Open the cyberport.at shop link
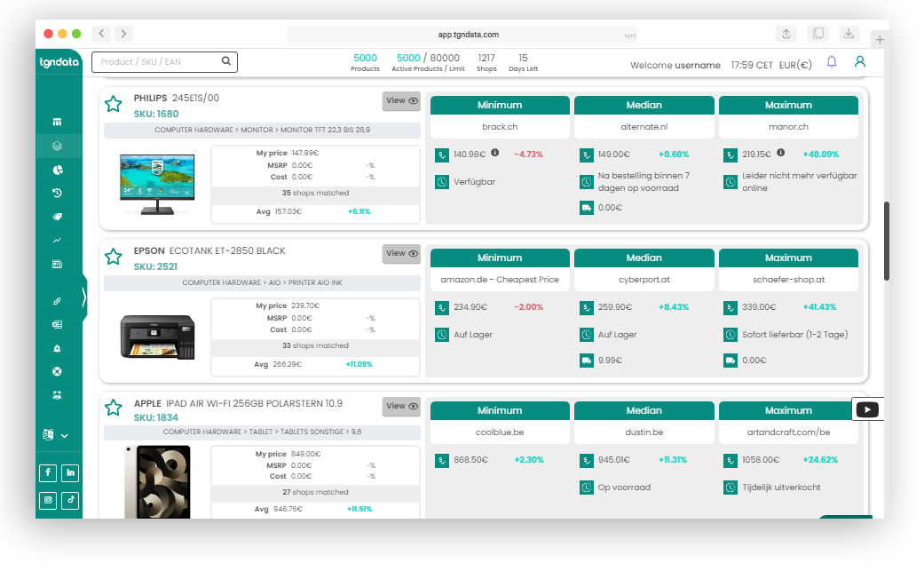The width and height of the screenshot is (924, 571). point(644,280)
